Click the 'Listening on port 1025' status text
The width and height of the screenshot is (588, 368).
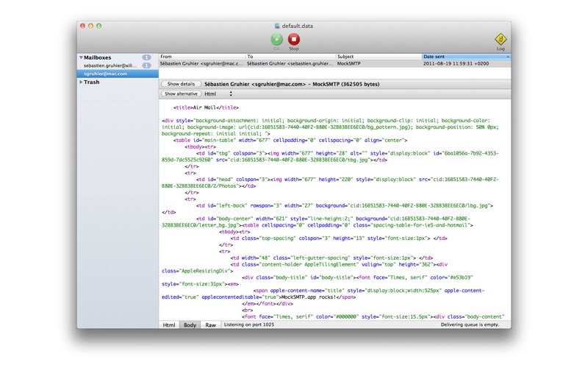(x=249, y=325)
